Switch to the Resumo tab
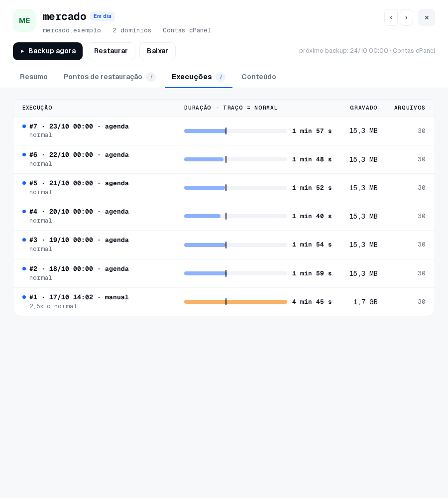This screenshot has width=448, height=498. click(34, 77)
